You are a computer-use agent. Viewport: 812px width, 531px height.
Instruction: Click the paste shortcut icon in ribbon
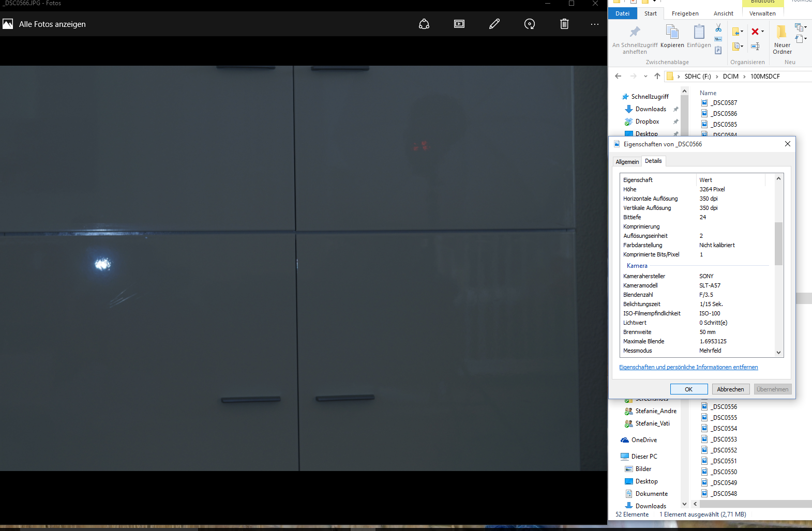tap(718, 50)
